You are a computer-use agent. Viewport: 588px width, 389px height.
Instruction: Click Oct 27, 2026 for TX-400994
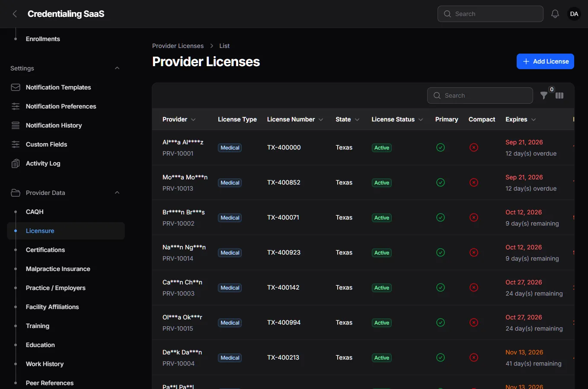pyautogui.click(x=524, y=317)
